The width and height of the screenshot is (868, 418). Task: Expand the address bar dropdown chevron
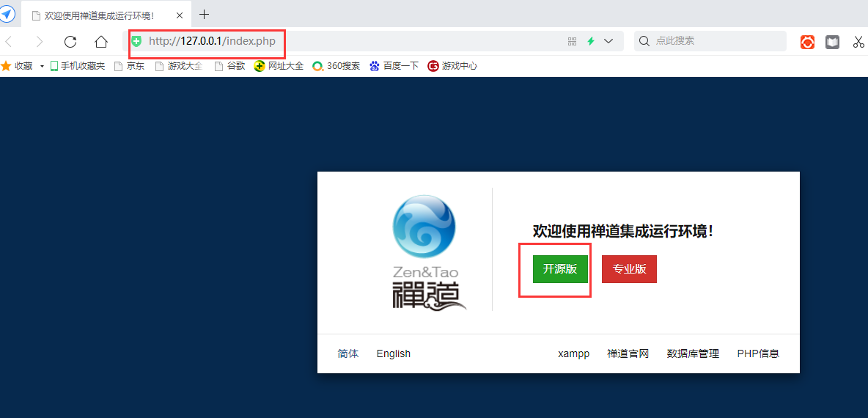coord(608,41)
